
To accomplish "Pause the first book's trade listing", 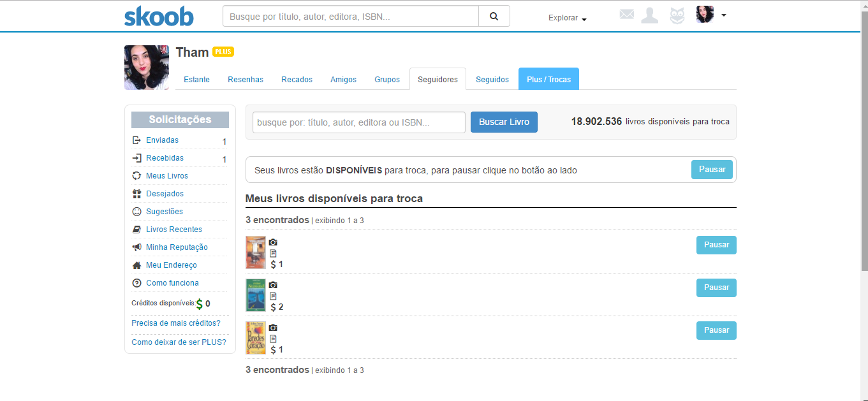I will point(716,245).
